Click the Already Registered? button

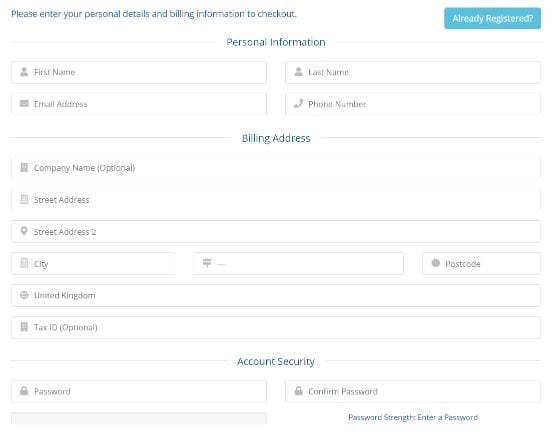pyautogui.click(x=493, y=19)
